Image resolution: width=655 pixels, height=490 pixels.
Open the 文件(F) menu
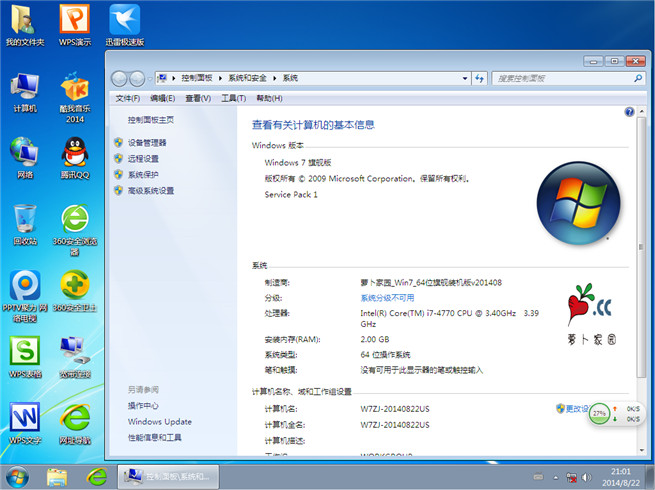click(x=127, y=98)
